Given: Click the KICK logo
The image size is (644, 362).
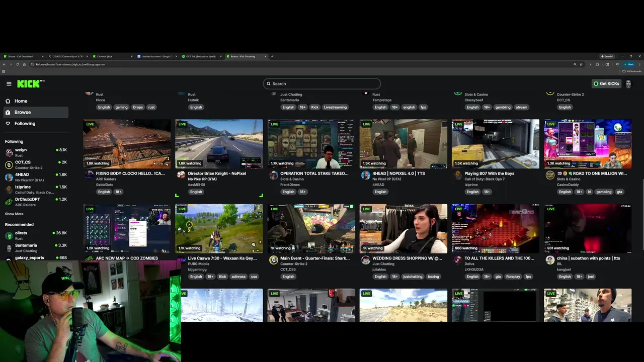Looking at the screenshot, I should 30,83.
